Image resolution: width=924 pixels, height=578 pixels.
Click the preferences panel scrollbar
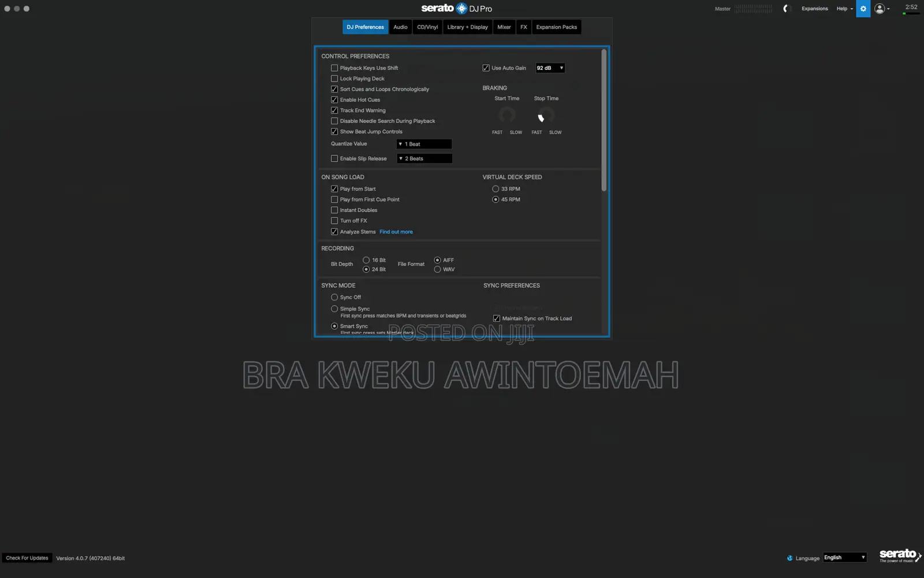click(604, 120)
